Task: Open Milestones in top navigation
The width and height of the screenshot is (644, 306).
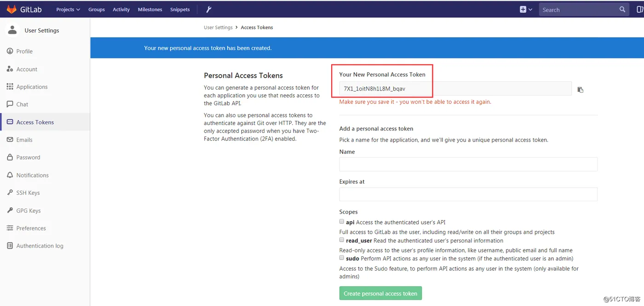Action: click(x=150, y=9)
